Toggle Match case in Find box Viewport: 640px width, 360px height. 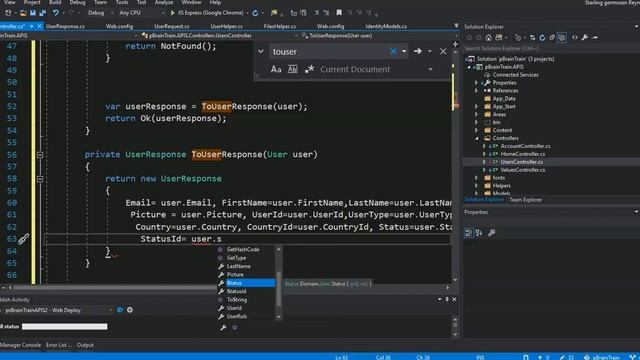(x=276, y=69)
